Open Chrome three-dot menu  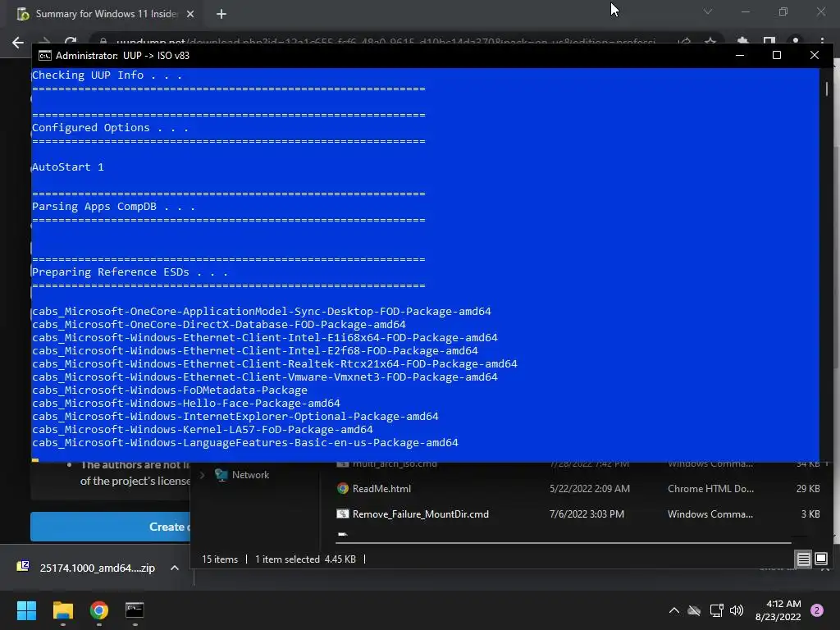click(x=822, y=42)
